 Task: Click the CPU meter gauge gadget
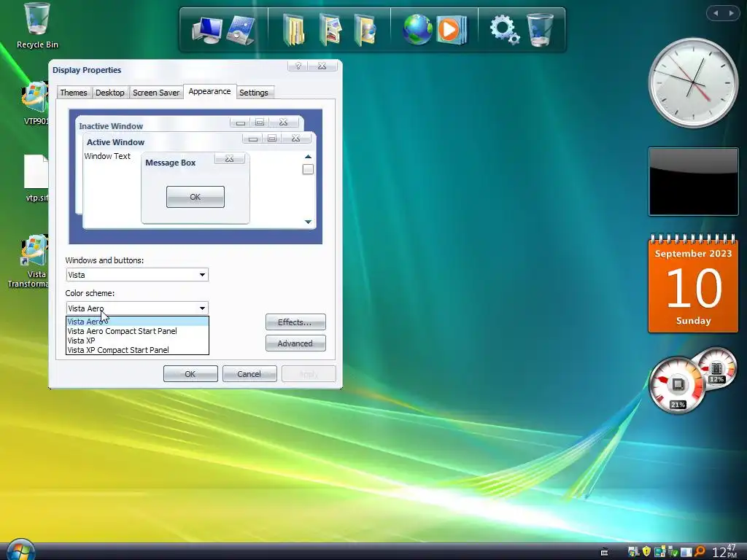click(x=678, y=385)
